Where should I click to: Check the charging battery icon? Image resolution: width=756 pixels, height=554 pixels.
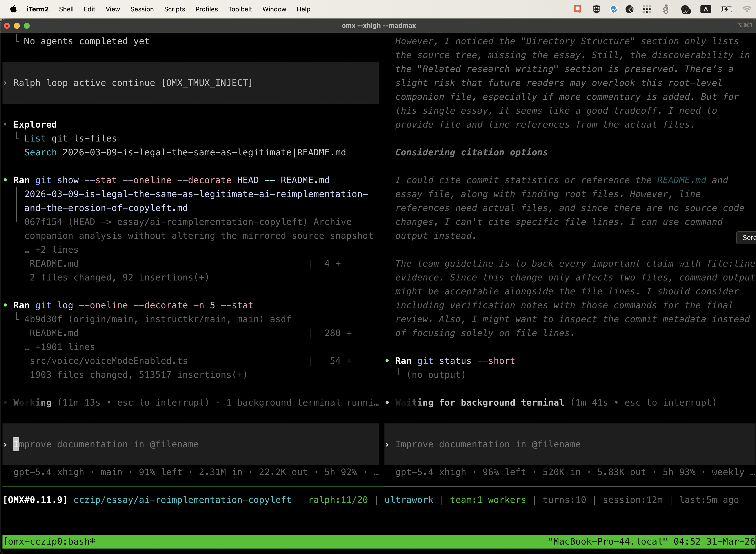pos(726,9)
